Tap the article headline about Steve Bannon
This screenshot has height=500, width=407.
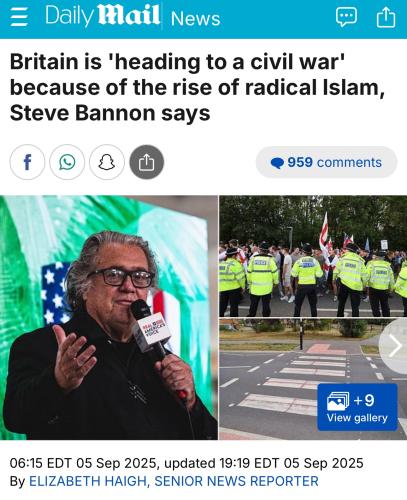198,87
